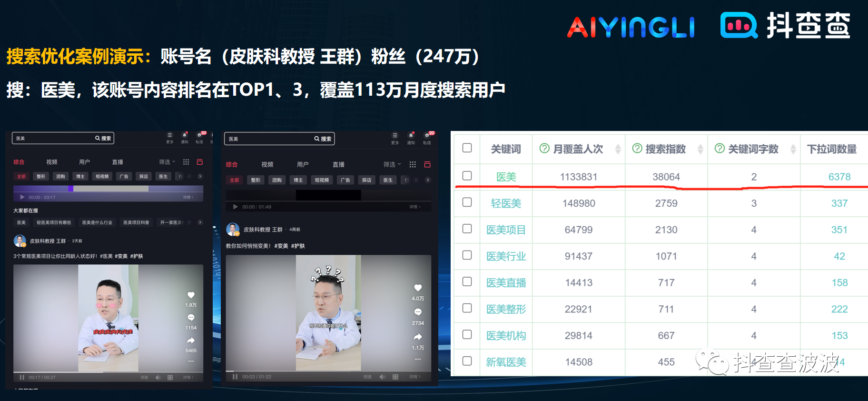
Task: Select single-column view icon in middle panel
Action: pos(427,164)
